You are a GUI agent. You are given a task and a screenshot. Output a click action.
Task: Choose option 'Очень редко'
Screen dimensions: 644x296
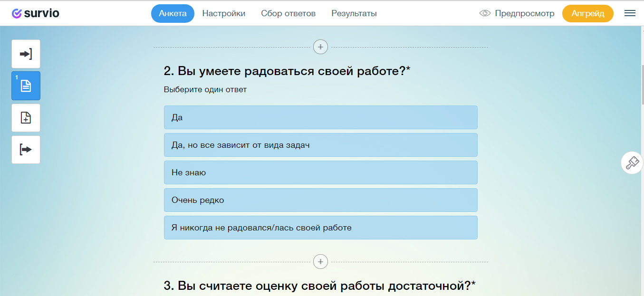(x=321, y=200)
